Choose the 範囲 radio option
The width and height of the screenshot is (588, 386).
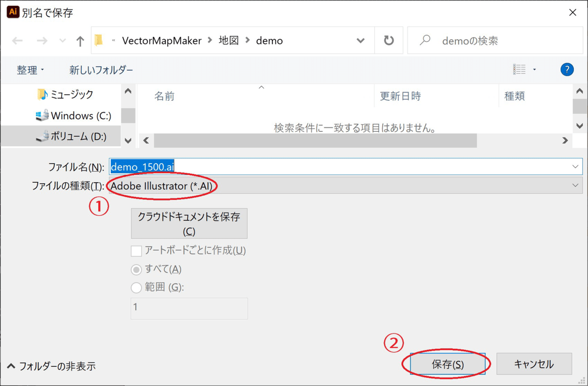(x=136, y=288)
